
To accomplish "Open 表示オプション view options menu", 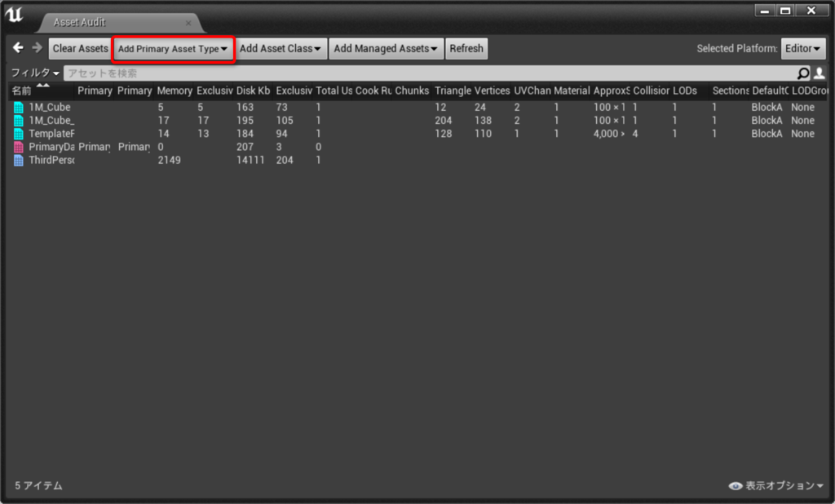I will click(784, 486).
